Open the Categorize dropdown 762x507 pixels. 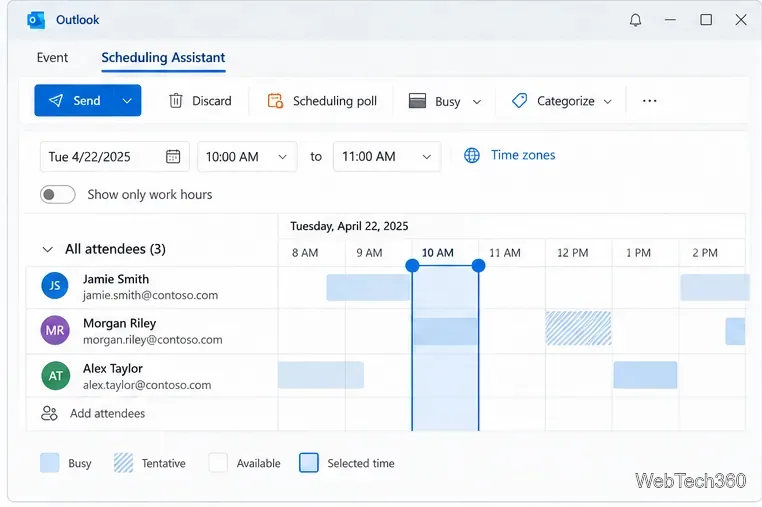tap(562, 101)
